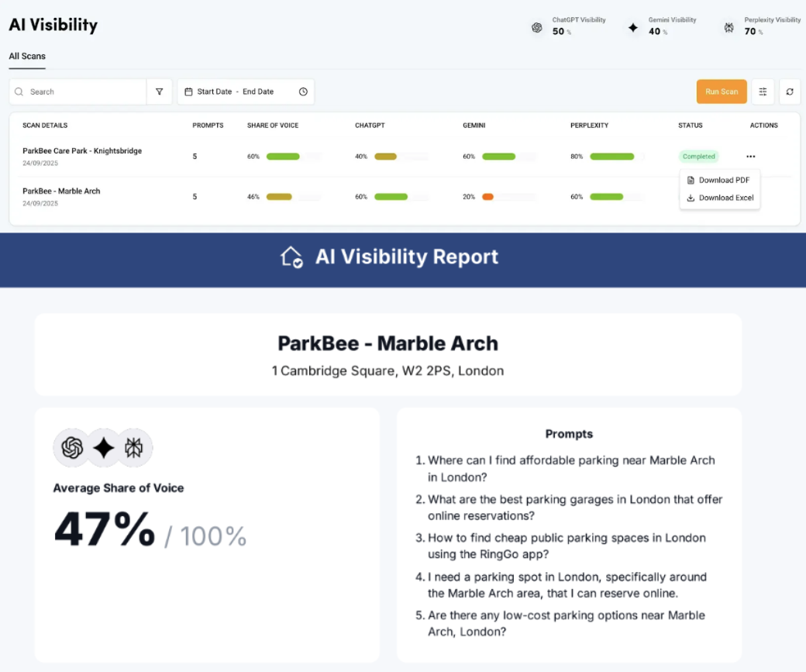Click the Perplexity logo in header
Screen dimensions: 806x672
coord(729,27)
